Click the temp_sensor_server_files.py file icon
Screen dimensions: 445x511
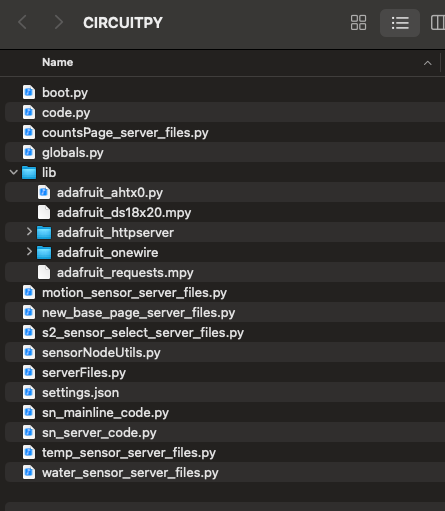click(29, 452)
